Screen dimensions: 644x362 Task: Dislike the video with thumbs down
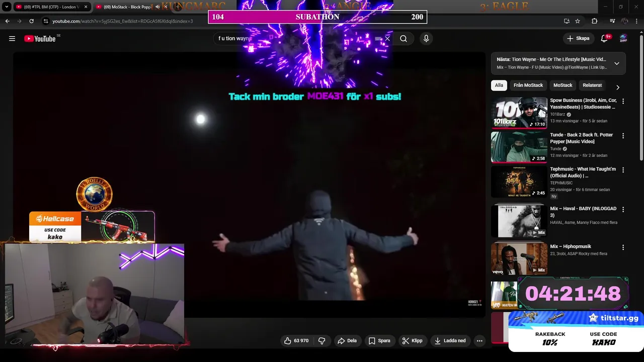coord(322,341)
